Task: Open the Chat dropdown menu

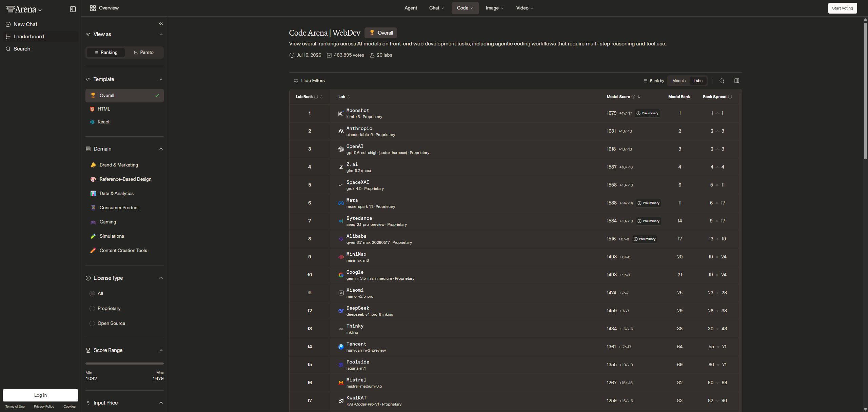Action: (436, 8)
